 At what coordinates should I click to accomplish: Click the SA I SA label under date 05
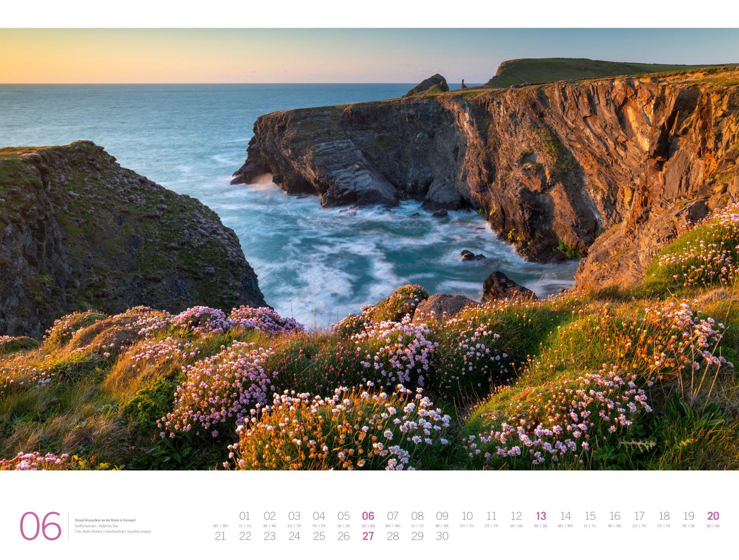(344, 526)
